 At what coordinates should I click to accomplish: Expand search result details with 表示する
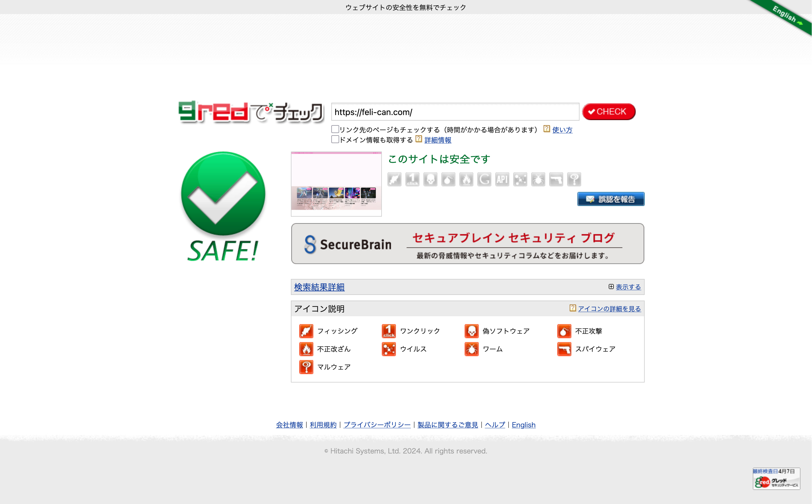click(x=628, y=287)
